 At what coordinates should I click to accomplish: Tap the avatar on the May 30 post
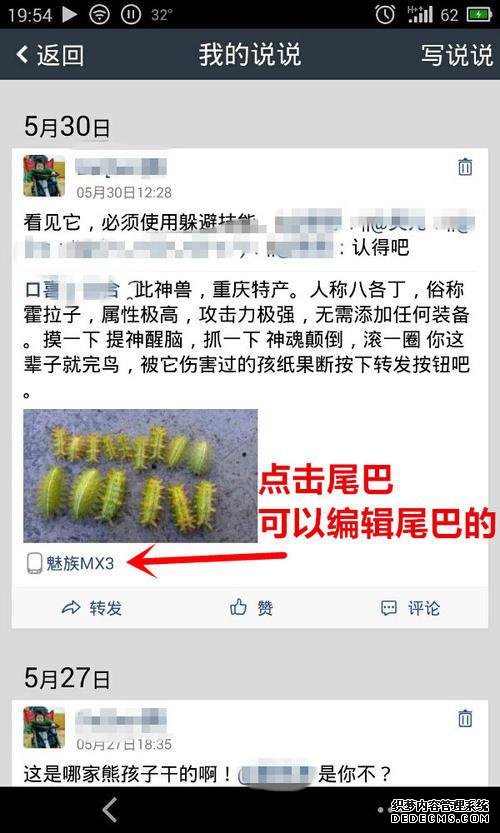(x=44, y=176)
